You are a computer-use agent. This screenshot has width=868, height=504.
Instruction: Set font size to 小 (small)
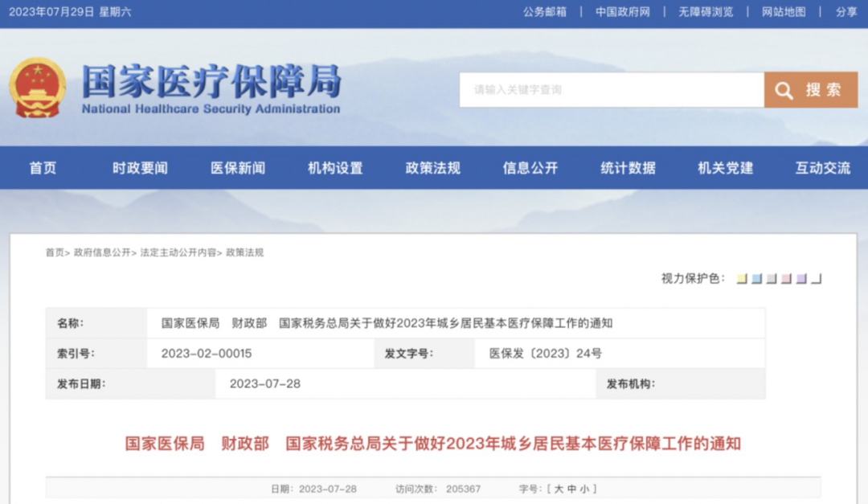point(585,489)
